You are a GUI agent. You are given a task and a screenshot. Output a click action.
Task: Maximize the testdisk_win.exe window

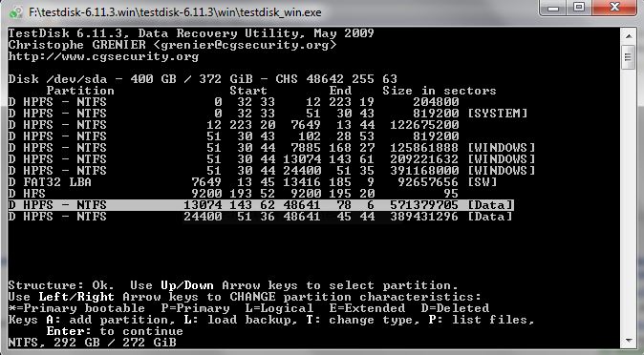[x=579, y=7]
